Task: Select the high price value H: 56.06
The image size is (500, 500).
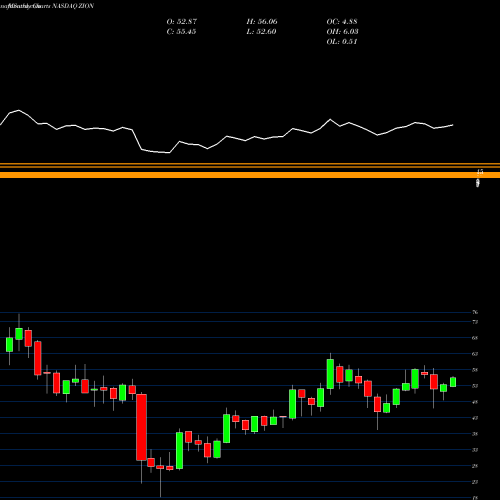Action: (262, 21)
